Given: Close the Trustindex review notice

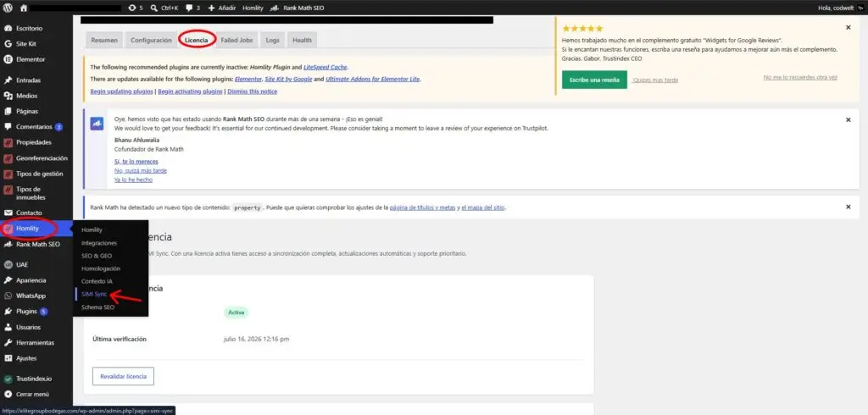Looking at the screenshot, I should [848, 27].
